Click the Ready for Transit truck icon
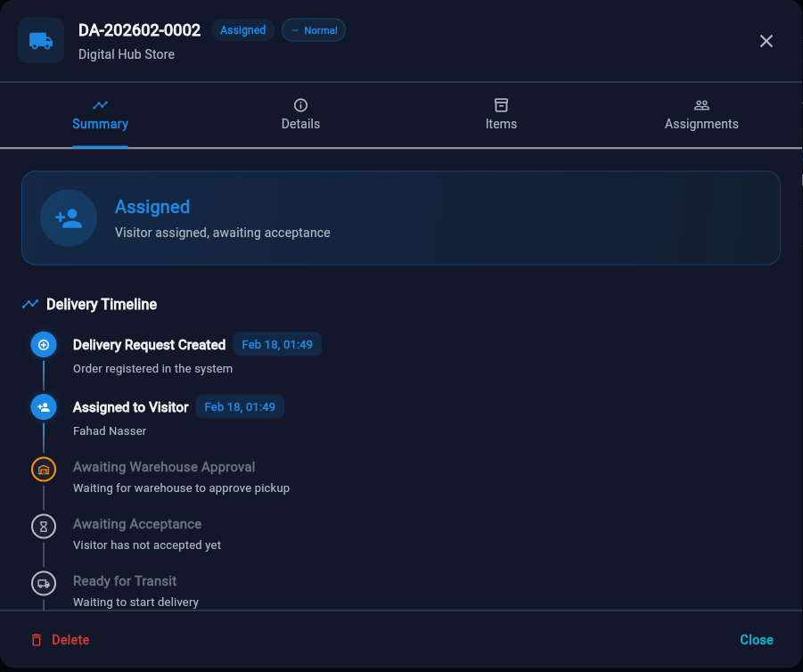This screenshot has width=803, height=672. 44,583
